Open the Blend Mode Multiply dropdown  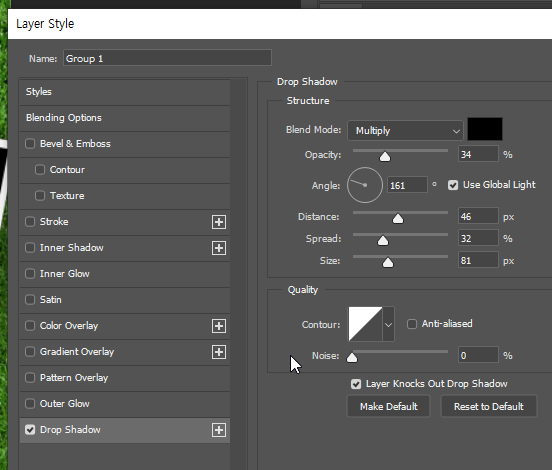click(x=405, y=131)
